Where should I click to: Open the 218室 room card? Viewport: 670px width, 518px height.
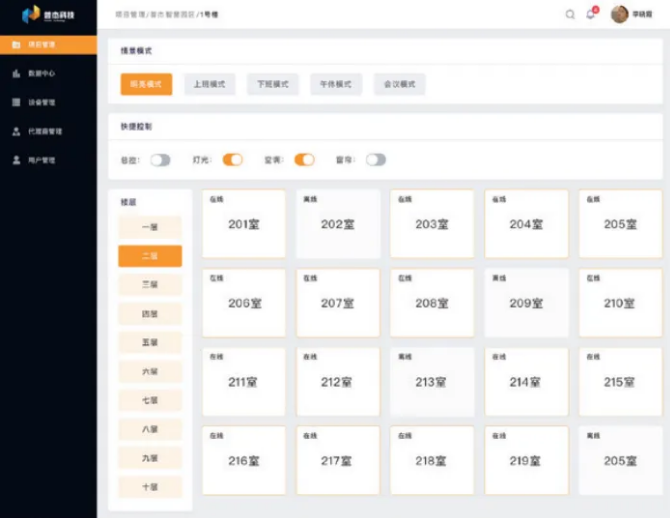[x=432, y=460]
